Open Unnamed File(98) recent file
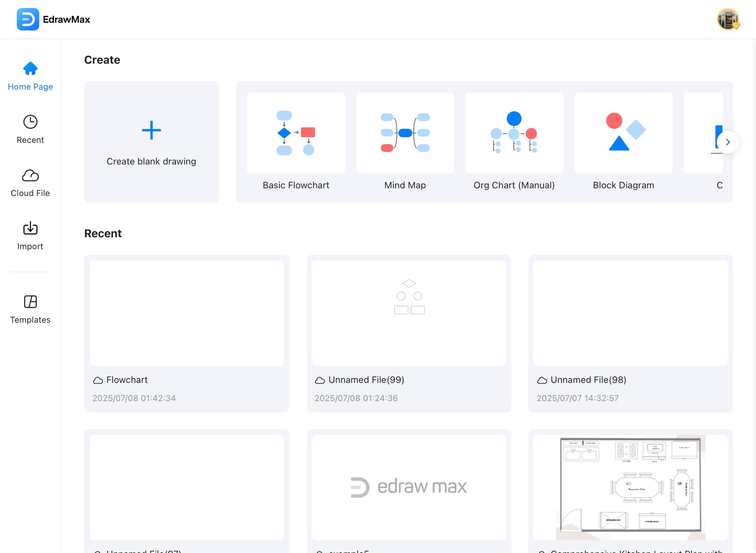 [630, 313]
